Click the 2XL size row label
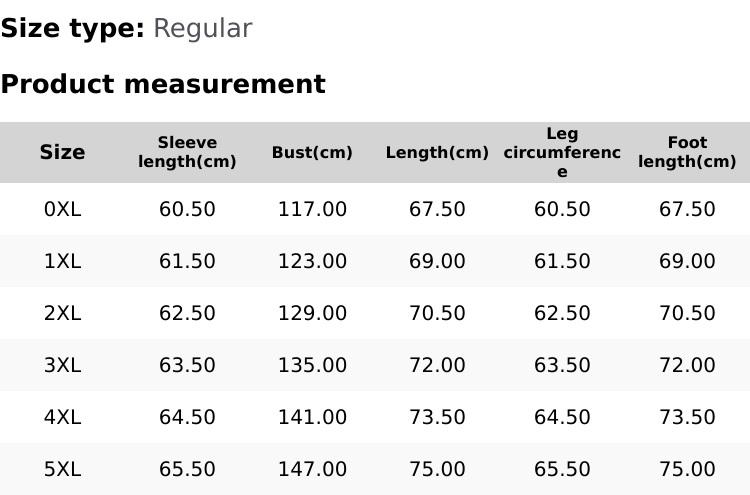The height and width of the screenshot is (495, 750). [x=62, y=313]
